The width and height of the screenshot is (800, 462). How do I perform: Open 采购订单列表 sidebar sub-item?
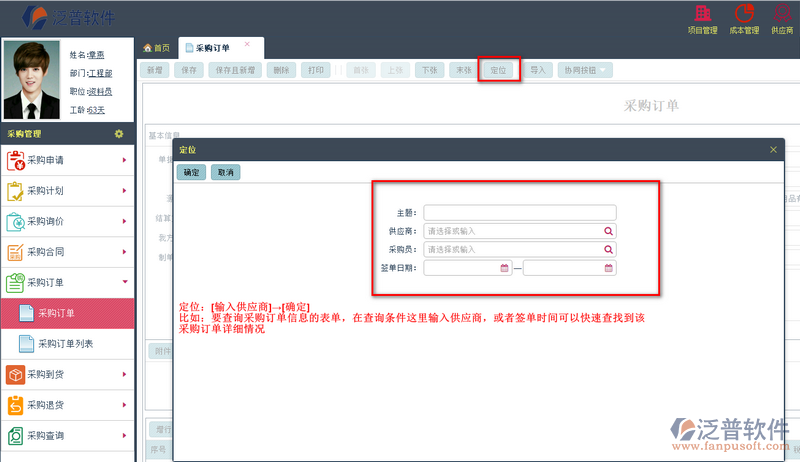pyautogui.click(x=67, y=344)
